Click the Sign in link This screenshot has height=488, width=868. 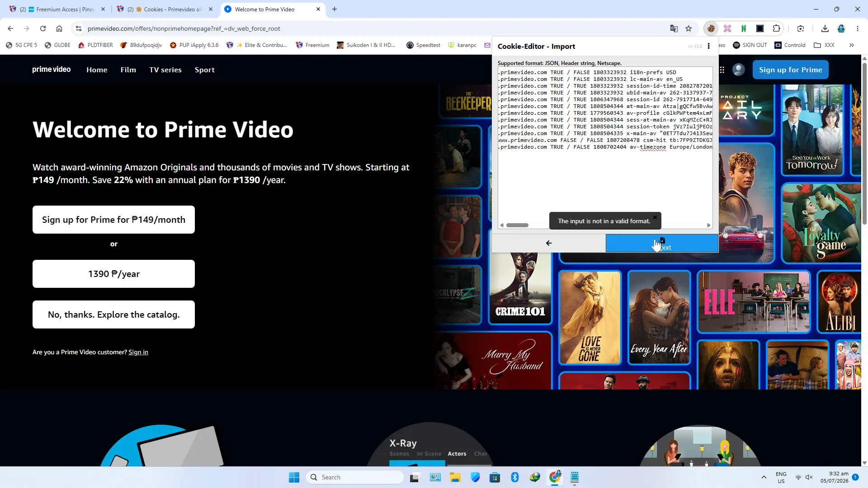pyautogui.click(x=138, y=352)
